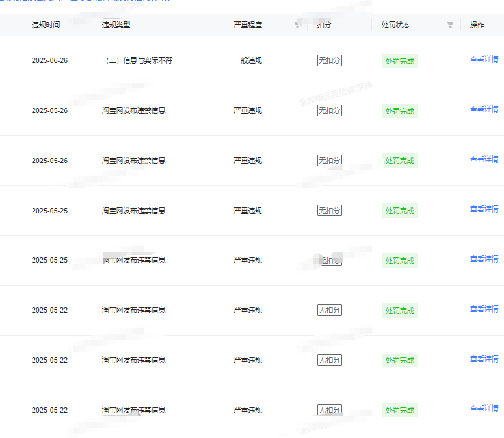Click 查看详情 on the first 2025-05-22 row
Image resolution: width=504 pixels, height=438 pixels.
(x=484, y=309)
